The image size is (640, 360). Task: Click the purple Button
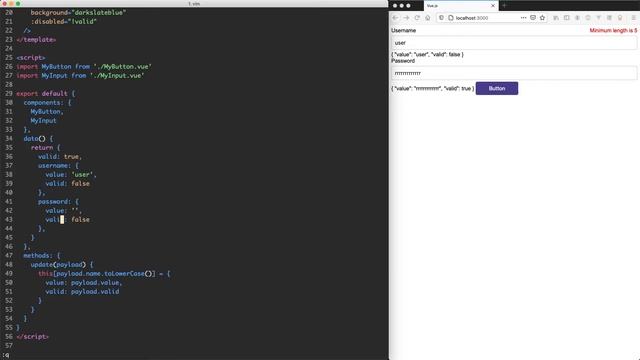(497, 88)
